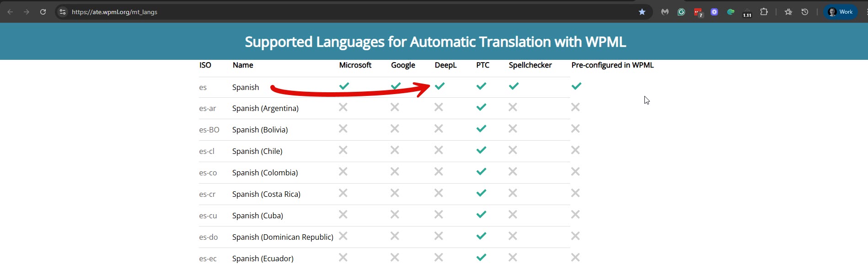
Task: Select the Spanish (Dominican Republic) name cell
Action: click(x=283, y=237)
